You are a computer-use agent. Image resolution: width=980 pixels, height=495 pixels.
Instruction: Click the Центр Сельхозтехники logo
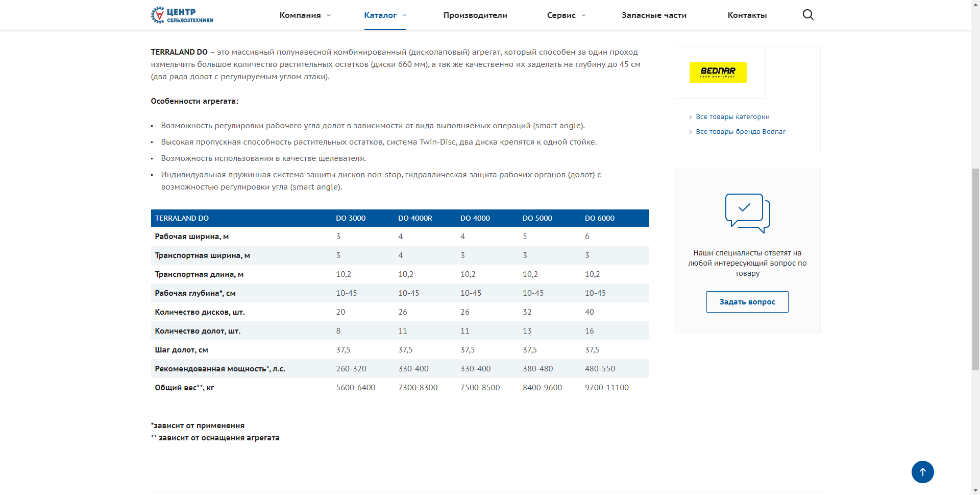(x=182, y=15)
